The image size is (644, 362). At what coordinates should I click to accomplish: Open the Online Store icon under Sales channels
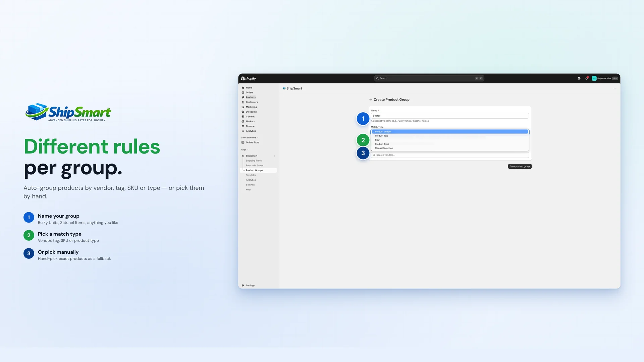click(243, 142)
